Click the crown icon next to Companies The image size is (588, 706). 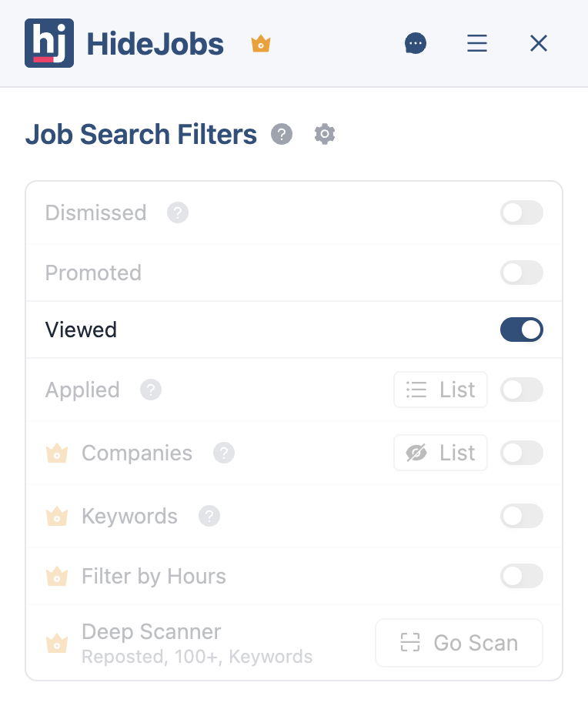57,453
